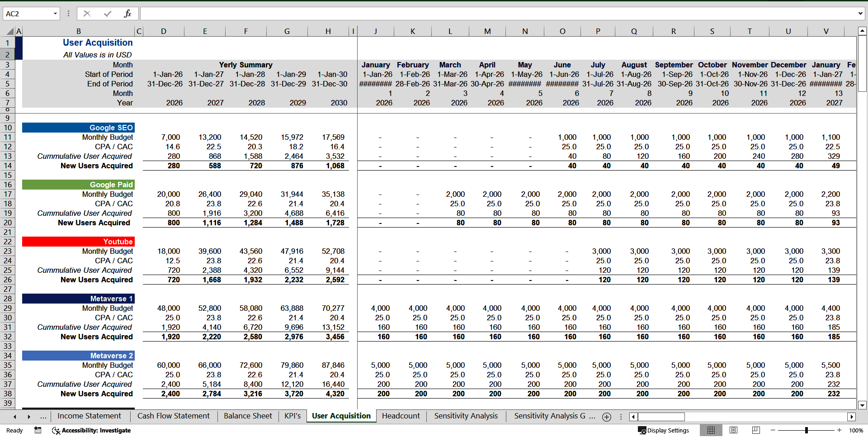
Task: Click the Google Paid section header cell
Action: [x=78, y=185]
